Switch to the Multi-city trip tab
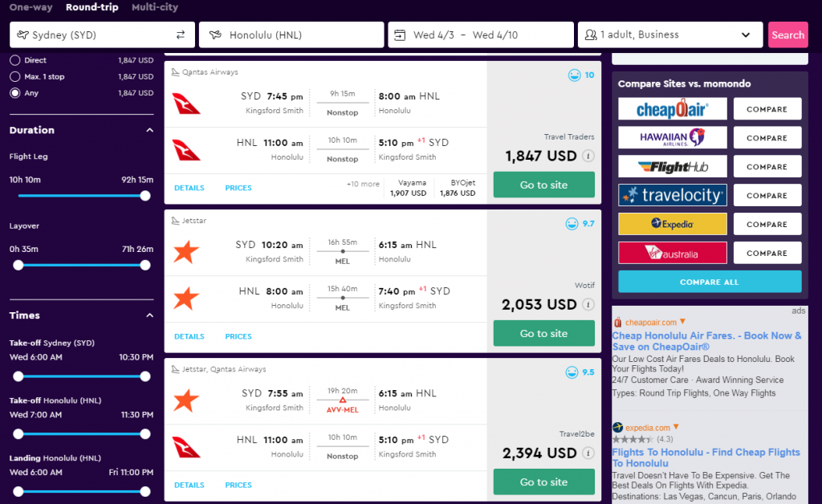This screenshot has width=822, height=504. (155, 7)
